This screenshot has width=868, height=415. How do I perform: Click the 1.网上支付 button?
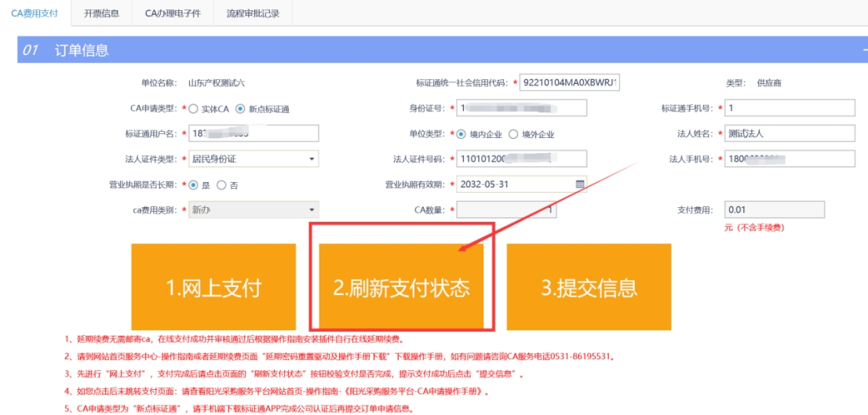[213, 287]
